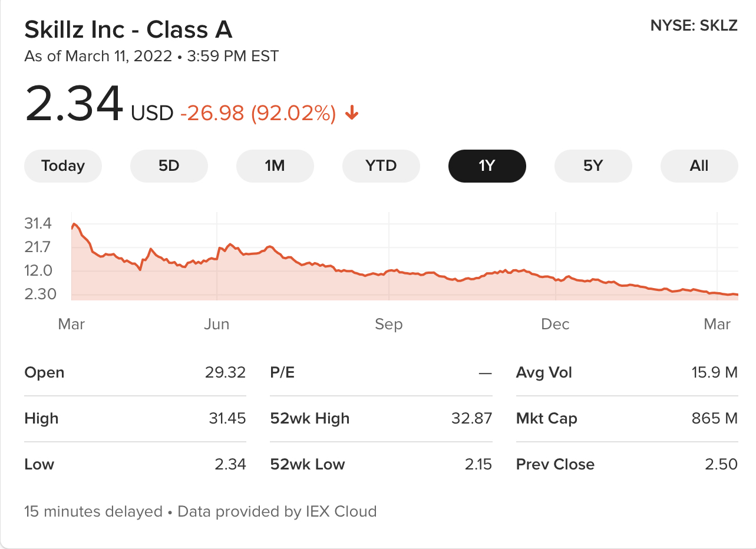Viewport: 756px width, 549px height.
Task: Click the Mkt Cap value 865 M
Action: point(714,419)
